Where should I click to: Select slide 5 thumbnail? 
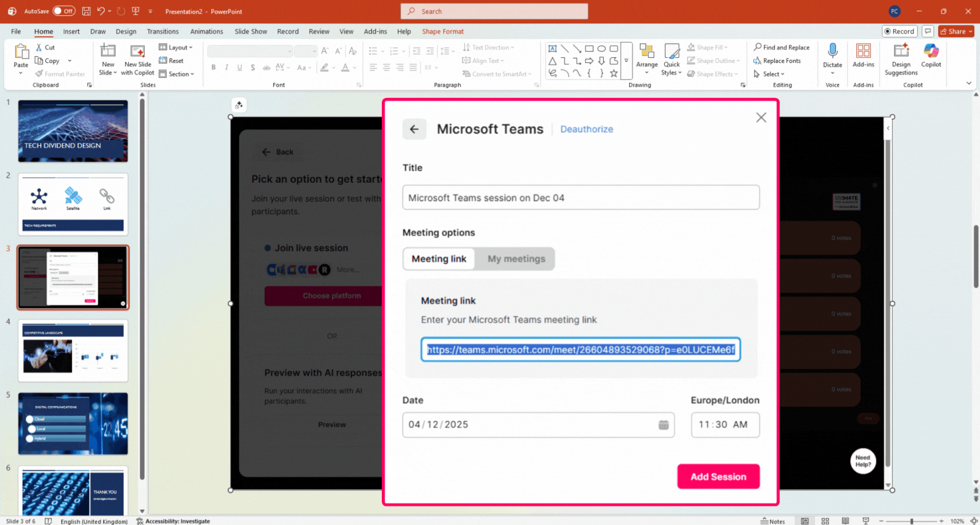click(73, 423)
